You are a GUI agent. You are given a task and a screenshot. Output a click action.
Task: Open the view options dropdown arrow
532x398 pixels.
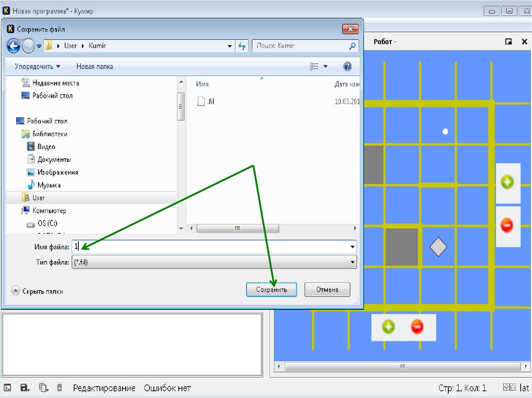325,66
